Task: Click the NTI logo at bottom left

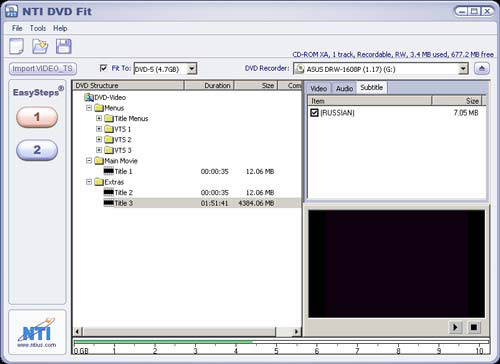Action: point(37,330)
